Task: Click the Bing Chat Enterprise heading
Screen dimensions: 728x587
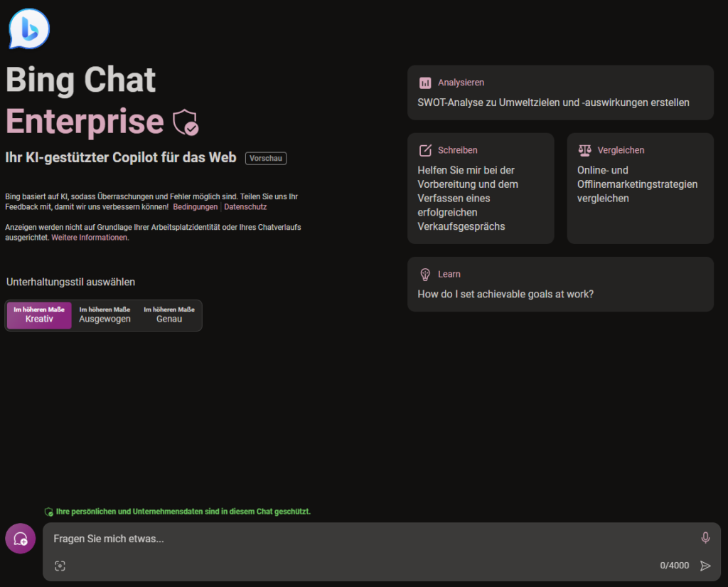Action: coord(85,100)
